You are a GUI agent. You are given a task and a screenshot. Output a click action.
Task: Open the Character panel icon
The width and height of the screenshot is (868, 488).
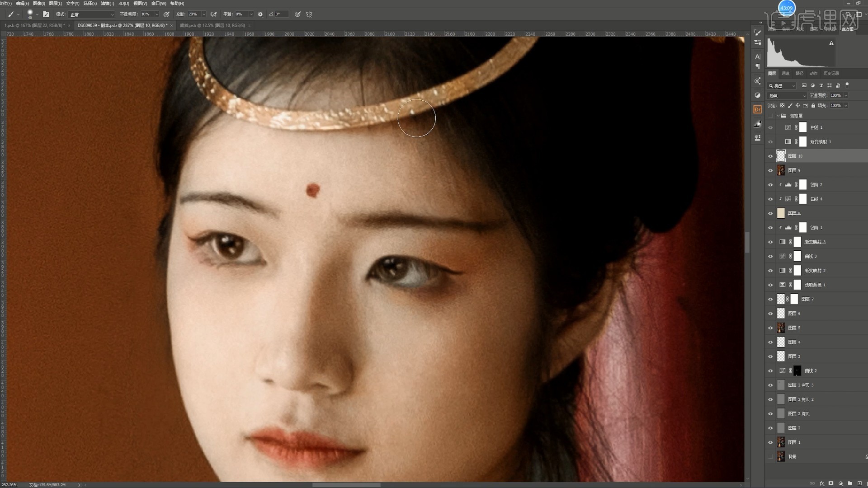[758, 56]
